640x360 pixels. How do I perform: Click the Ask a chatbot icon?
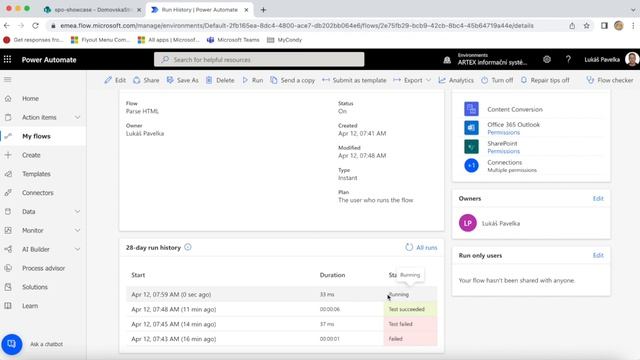[x=11, y=344]
